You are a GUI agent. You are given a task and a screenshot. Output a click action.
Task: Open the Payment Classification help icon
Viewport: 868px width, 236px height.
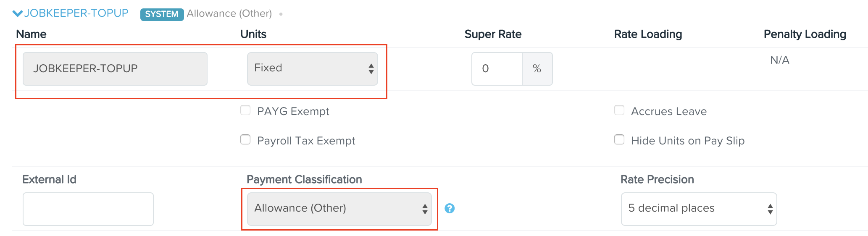pos(450,208)
